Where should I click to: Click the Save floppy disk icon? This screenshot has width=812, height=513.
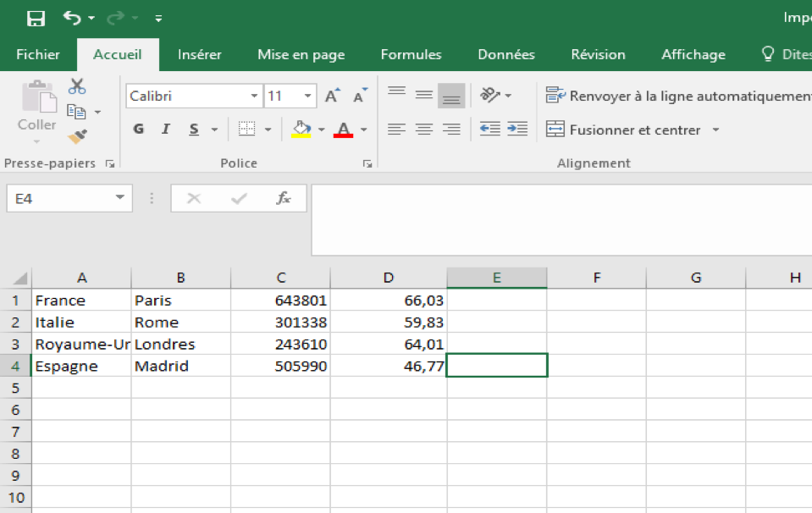(36, 18)
